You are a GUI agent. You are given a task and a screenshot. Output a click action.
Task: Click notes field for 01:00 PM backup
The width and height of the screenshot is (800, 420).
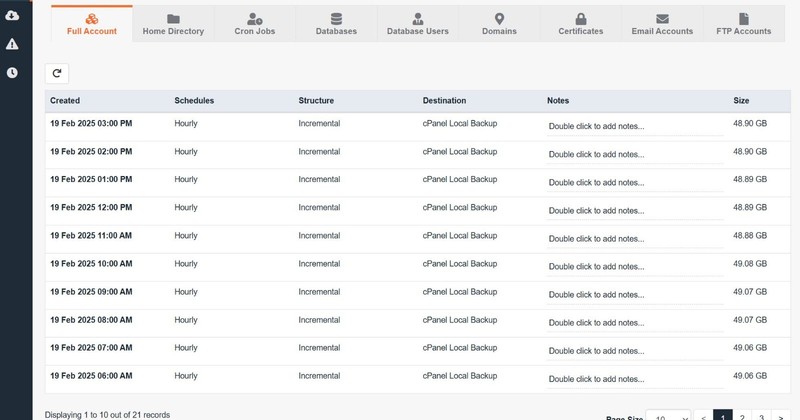[635, 182]
